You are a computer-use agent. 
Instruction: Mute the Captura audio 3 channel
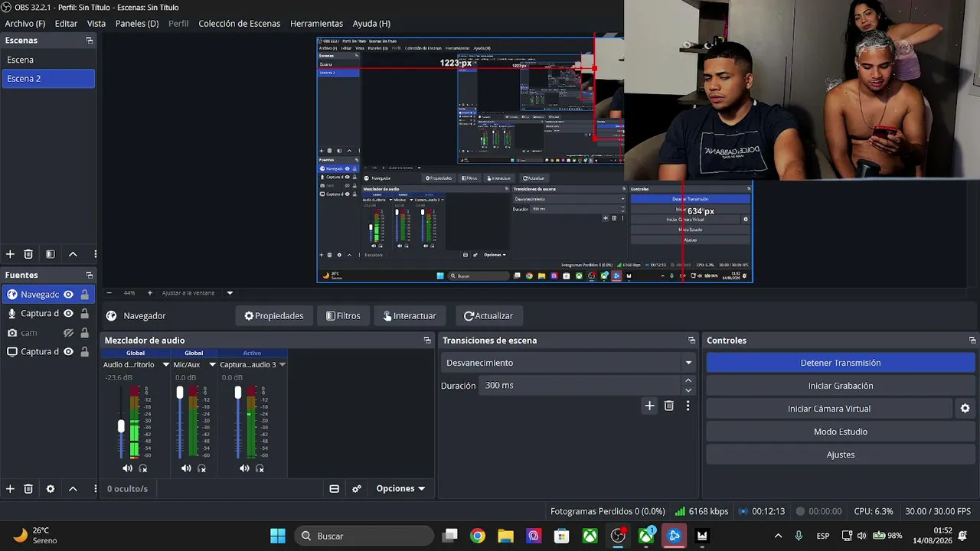tap(244, 468)
